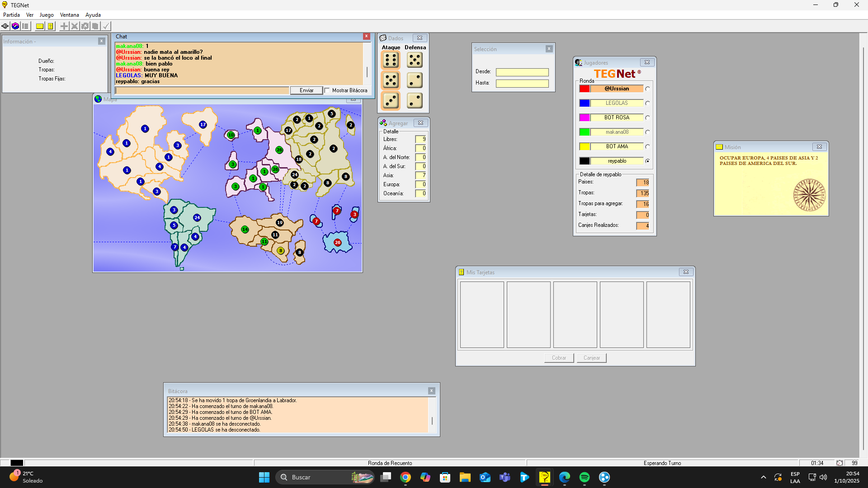
Task: Click the red color swatch for @Urssian
Action: [584, 89]
